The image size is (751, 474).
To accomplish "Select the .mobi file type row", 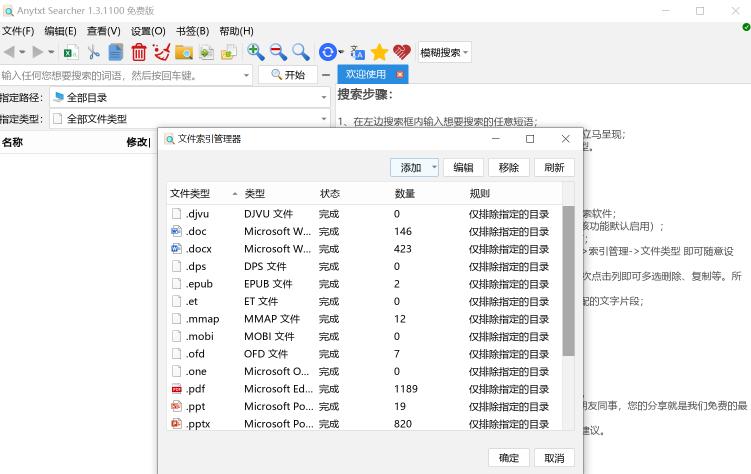I will [x=364, y=336].
